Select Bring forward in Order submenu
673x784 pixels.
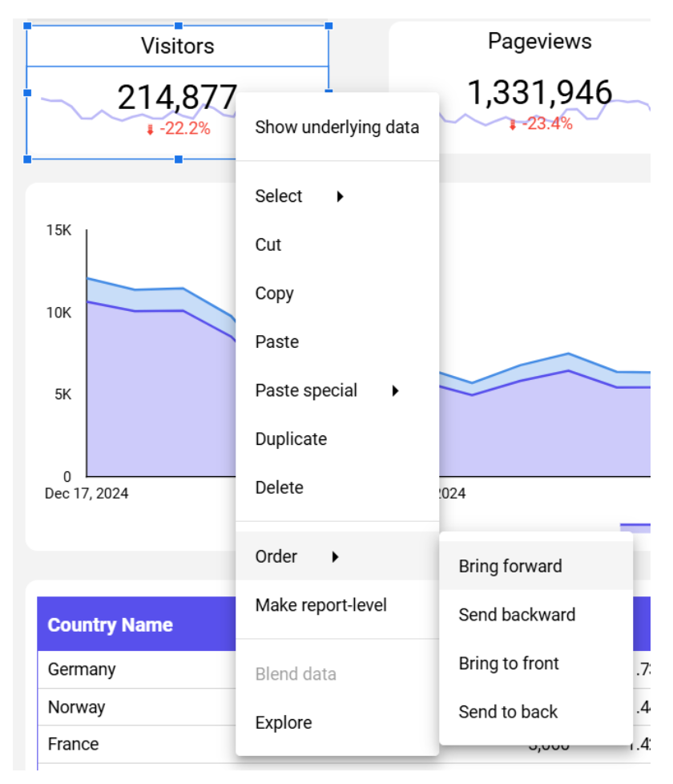(510, 567)
